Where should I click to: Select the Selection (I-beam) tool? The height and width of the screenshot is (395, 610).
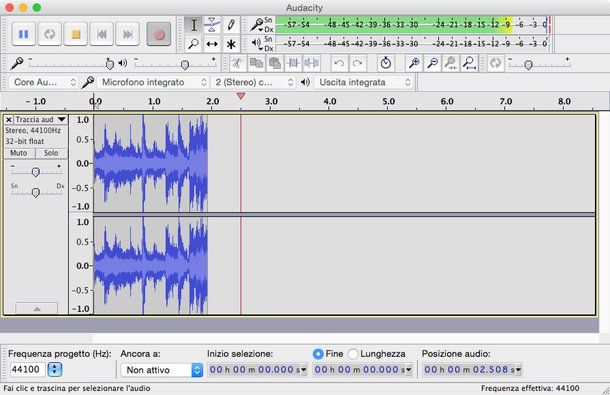click(x=193, y=25)
